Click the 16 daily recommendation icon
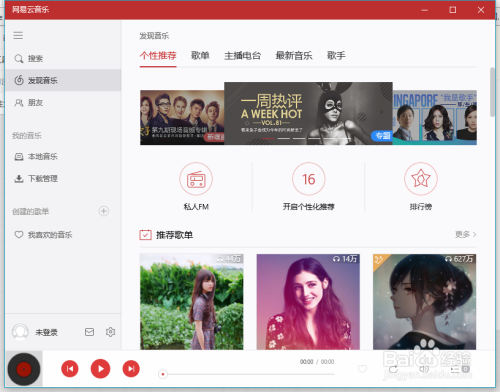500x392 pixels. [309, 179]
